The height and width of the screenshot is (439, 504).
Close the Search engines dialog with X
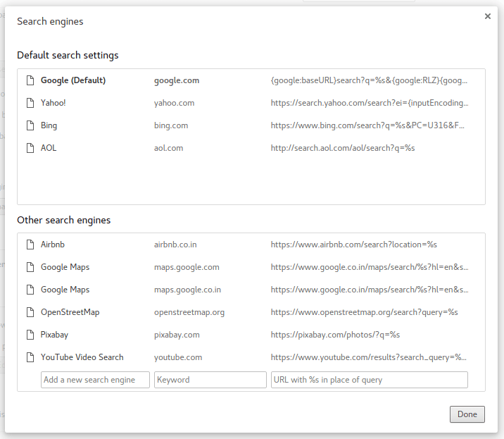coord(487,16)
